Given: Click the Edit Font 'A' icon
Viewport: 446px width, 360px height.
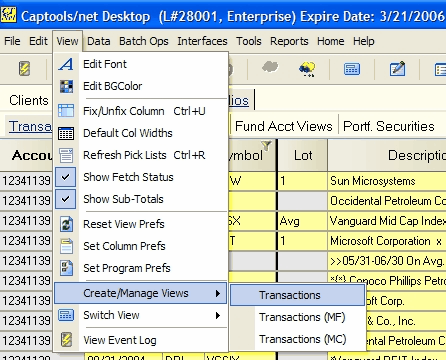Looking at the screenshot, I should tap(66, 64).
